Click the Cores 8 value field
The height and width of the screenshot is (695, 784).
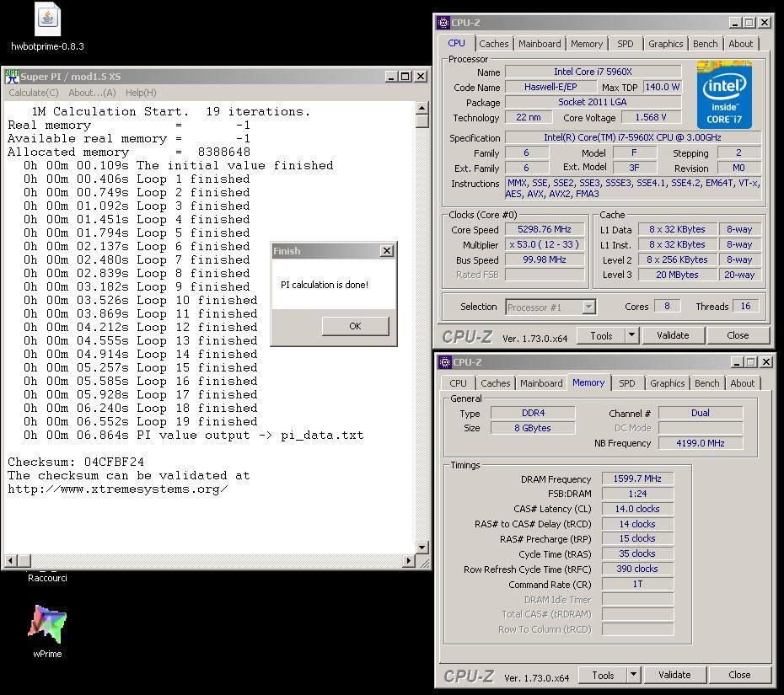tap(667, 306)
